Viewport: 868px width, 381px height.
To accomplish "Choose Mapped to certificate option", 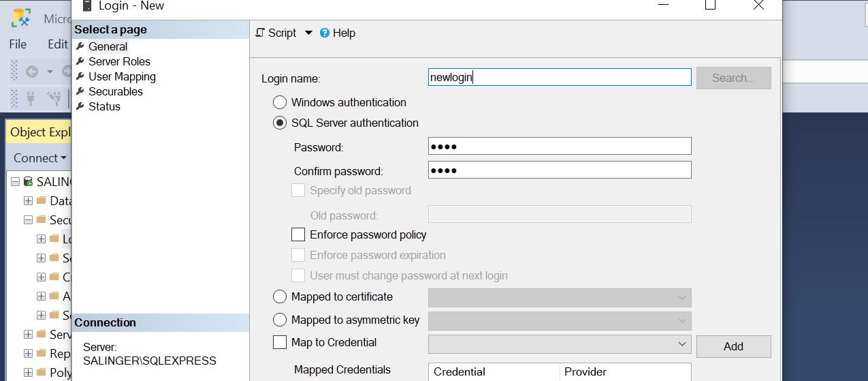I will [x=280, y=296].
